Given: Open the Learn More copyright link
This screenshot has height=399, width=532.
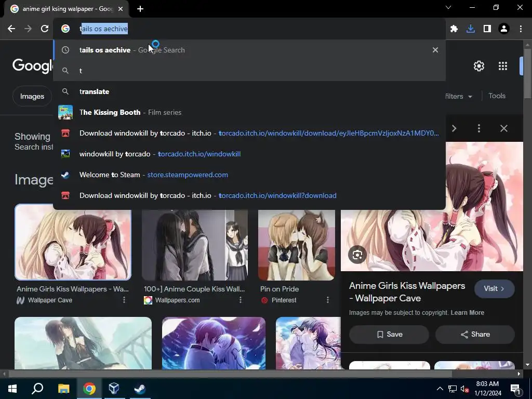Looking at the screenshot, I should [467, 312].
